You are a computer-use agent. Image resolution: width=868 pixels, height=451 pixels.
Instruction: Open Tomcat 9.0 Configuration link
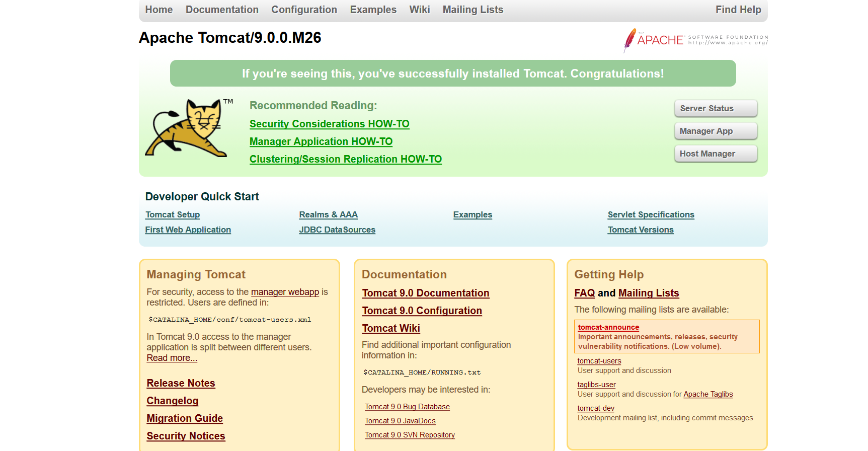tap(422, 311)
